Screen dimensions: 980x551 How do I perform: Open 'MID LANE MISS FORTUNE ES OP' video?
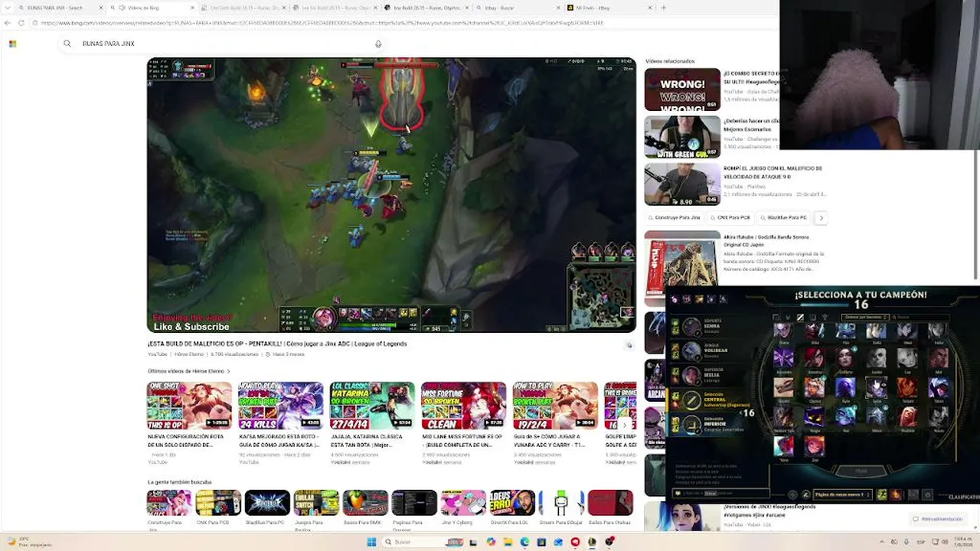coord(463,406)
